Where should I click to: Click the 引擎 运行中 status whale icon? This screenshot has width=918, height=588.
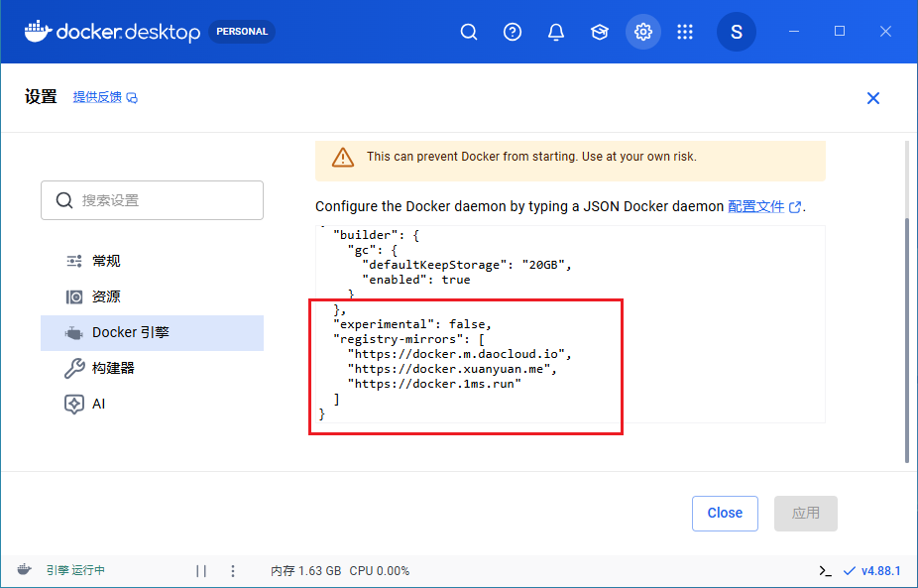click(24, 569)
